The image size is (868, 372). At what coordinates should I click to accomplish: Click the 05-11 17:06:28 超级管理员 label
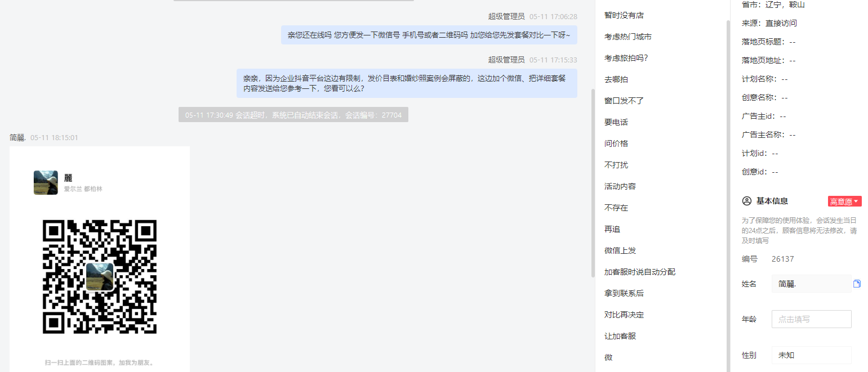coord(533,16)
